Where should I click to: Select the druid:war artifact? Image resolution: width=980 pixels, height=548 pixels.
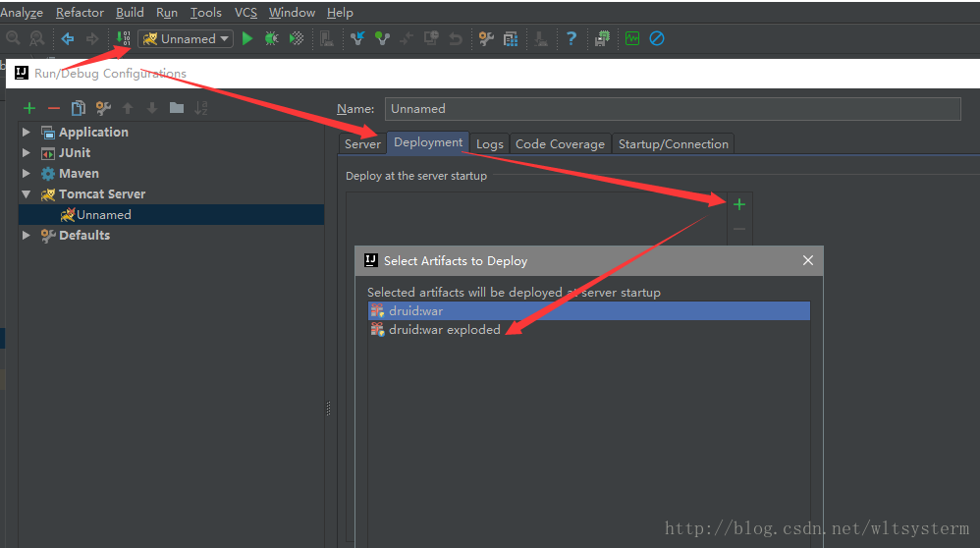click(x=589, y=310)
